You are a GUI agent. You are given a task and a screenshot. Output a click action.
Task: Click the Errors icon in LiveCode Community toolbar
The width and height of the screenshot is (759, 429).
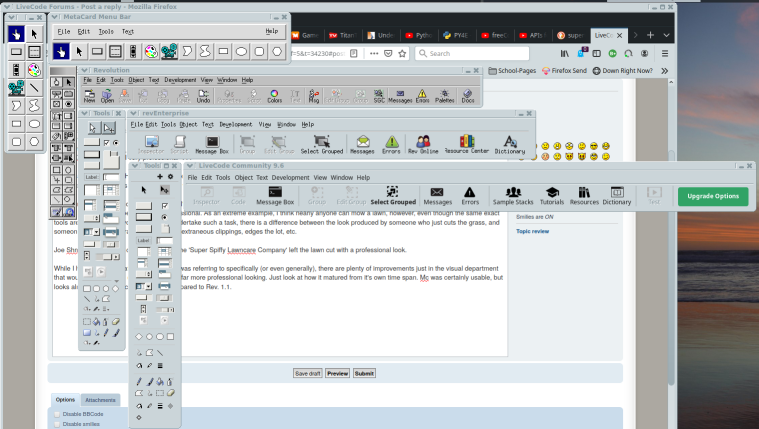point(470,195)
